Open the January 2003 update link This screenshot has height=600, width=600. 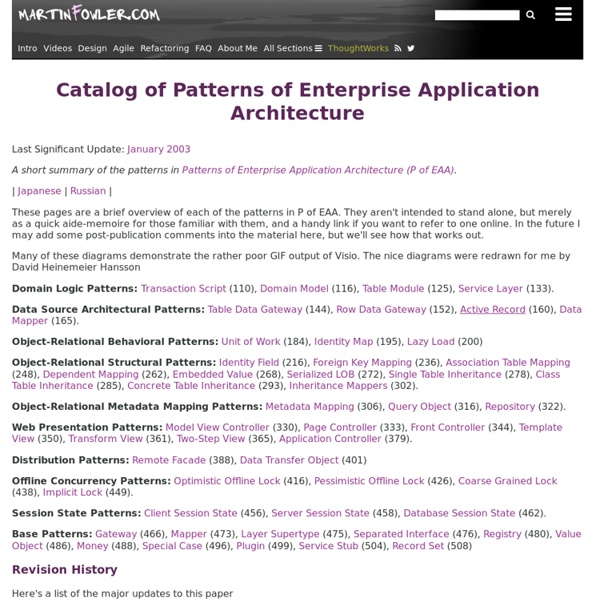[159, 149]
